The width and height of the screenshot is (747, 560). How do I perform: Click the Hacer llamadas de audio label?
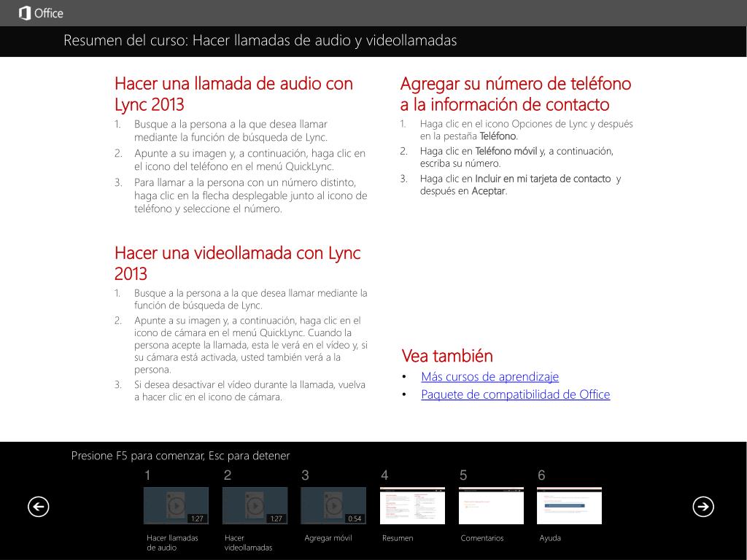[x=172, y=542]
